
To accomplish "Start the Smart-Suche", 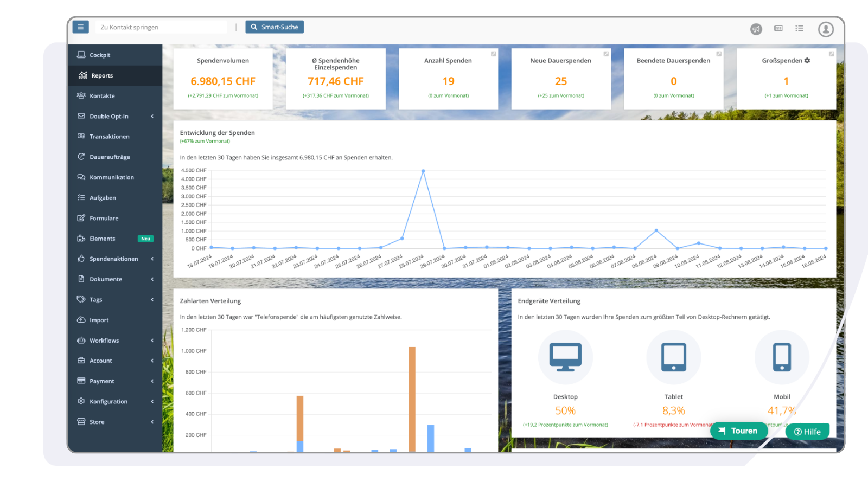I will click(x=275, y=27).
